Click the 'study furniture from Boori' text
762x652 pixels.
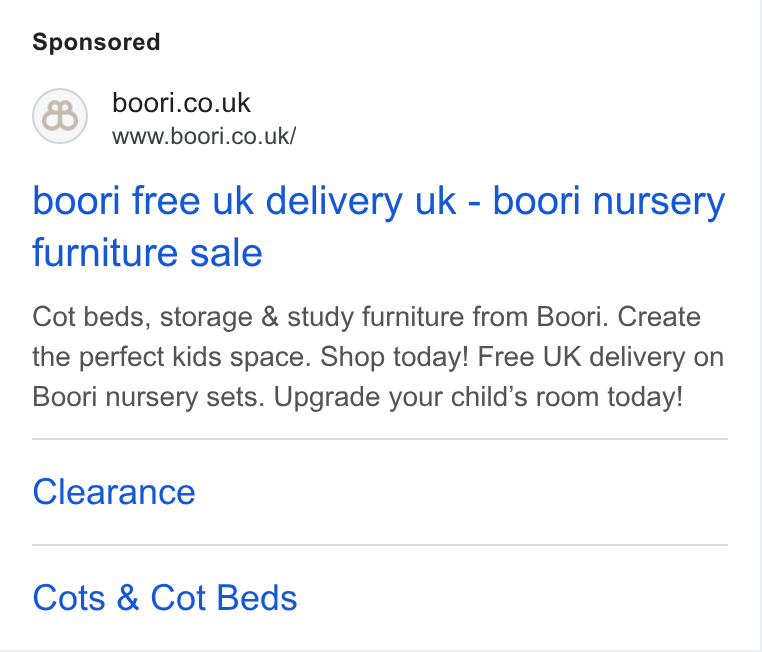[447, 317]
